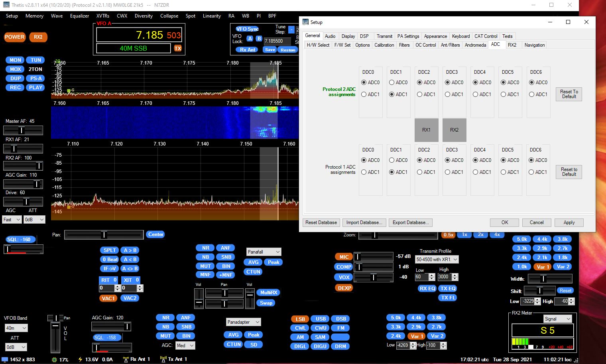The image size is (606, 364).
Task: Switch to the PA Settings tab
Action: coord(408,36)
